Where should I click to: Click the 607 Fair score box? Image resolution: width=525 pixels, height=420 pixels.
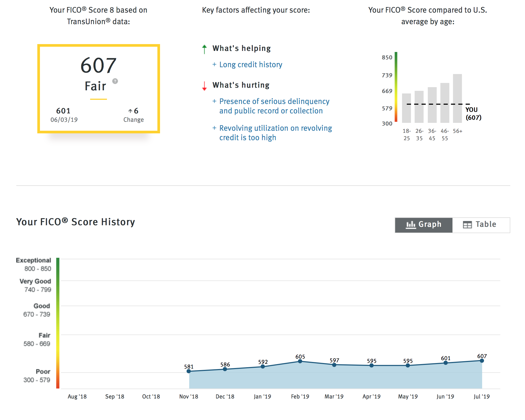point(99,89)
